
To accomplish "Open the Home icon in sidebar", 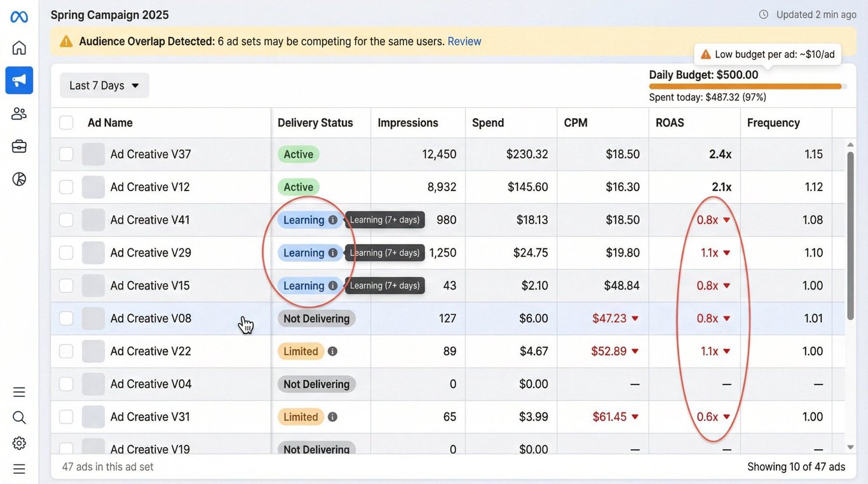I will click(x=19, y=48).
